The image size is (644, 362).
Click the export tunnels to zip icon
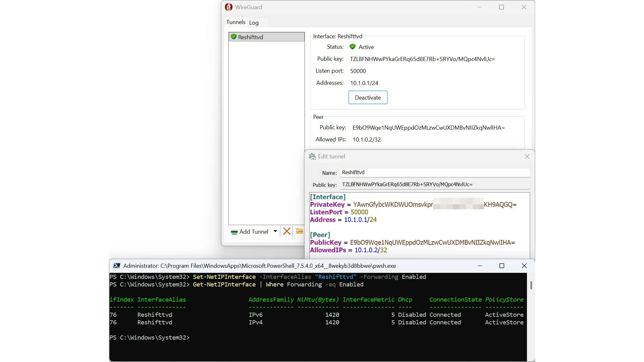[x=299, y=231]
